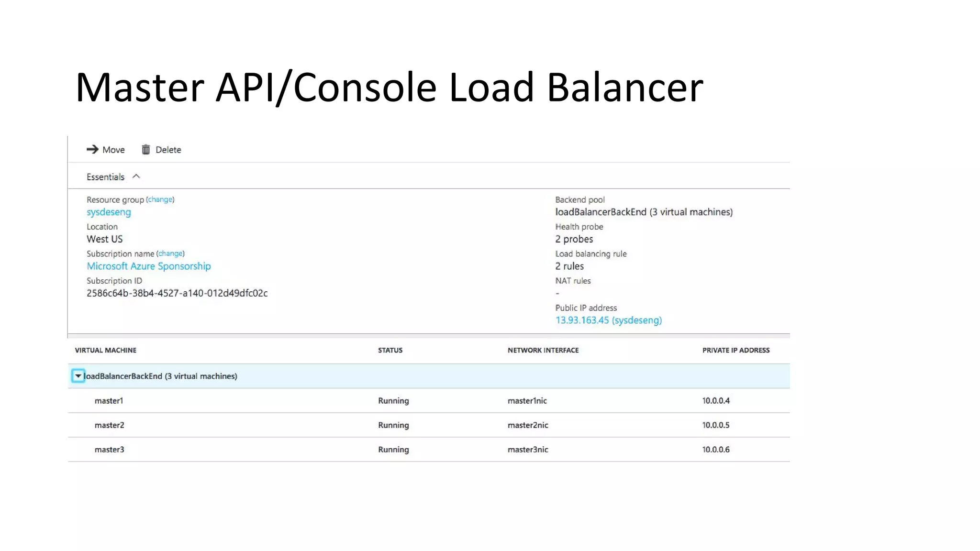The image size is (980, 551).
Task: Open public IP 13.93.163.45 link
Action: [x=609, y=320]
